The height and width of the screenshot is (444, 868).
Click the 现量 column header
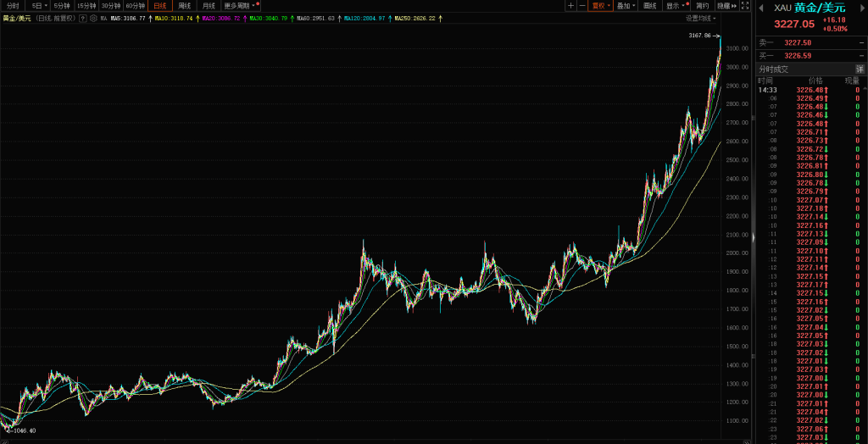852,80
